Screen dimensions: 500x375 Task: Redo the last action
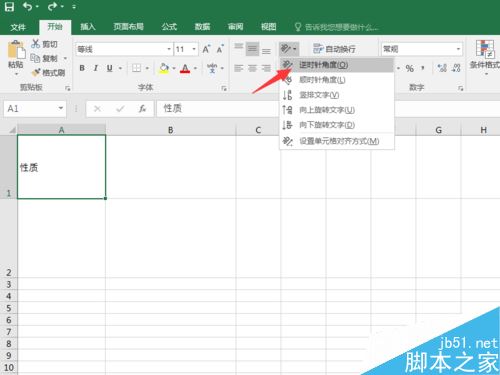click(52, 6)
